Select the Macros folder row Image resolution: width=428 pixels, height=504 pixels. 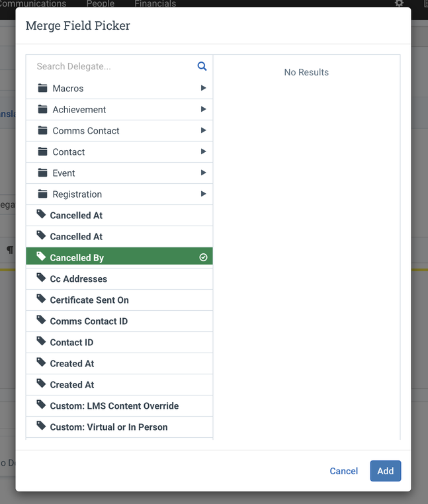coord(119,88)
